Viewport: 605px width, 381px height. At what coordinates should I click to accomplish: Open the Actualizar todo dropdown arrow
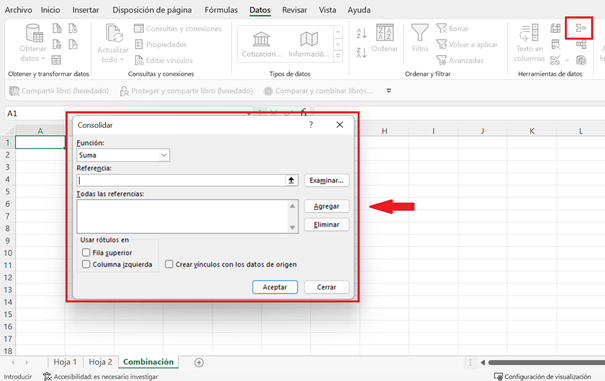pyautogui.click(x=122, y=59)
